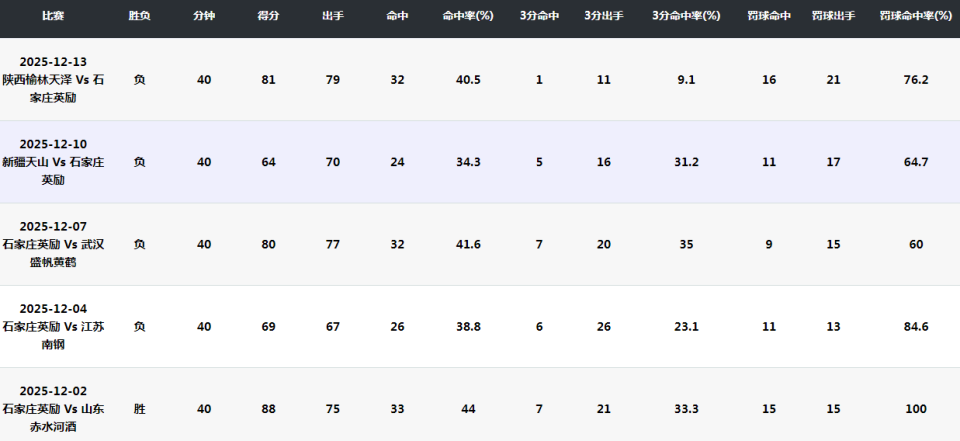Select the score 88 cell

(268, 409)
